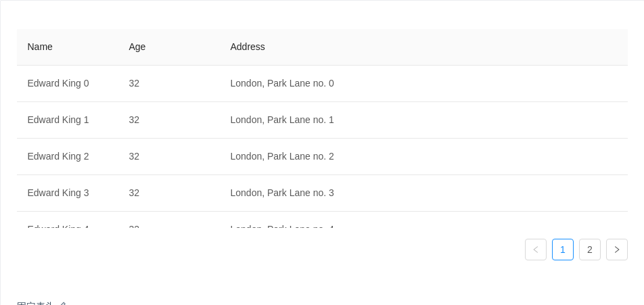Go to the next page arrow
Image resolution: width=644 pixels, height=305 pixels.
(616, 250)
